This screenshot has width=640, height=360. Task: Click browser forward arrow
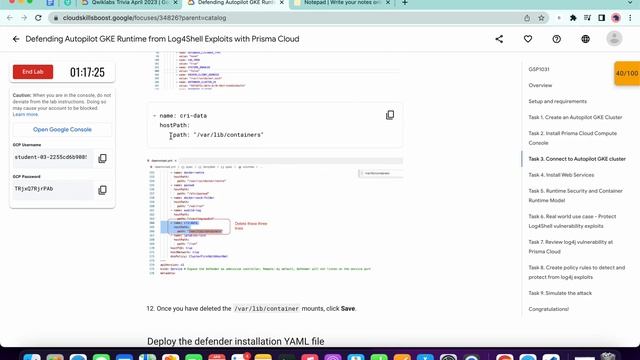coord(24,18)
